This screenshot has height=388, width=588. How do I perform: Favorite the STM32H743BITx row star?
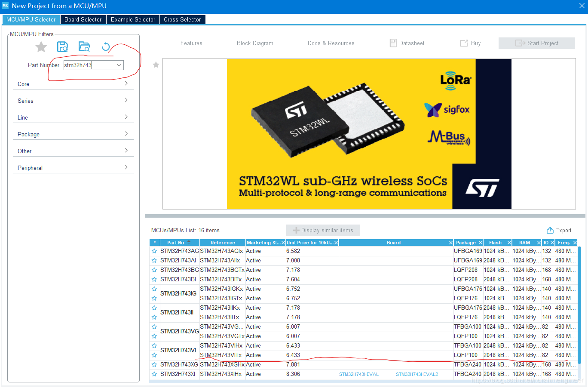[x=154, y=279]
